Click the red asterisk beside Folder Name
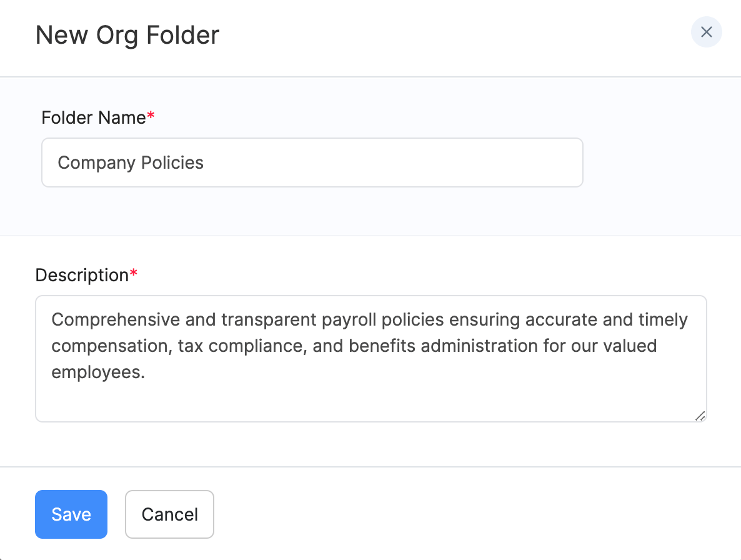The image size is (741, 560). point(150,116)
